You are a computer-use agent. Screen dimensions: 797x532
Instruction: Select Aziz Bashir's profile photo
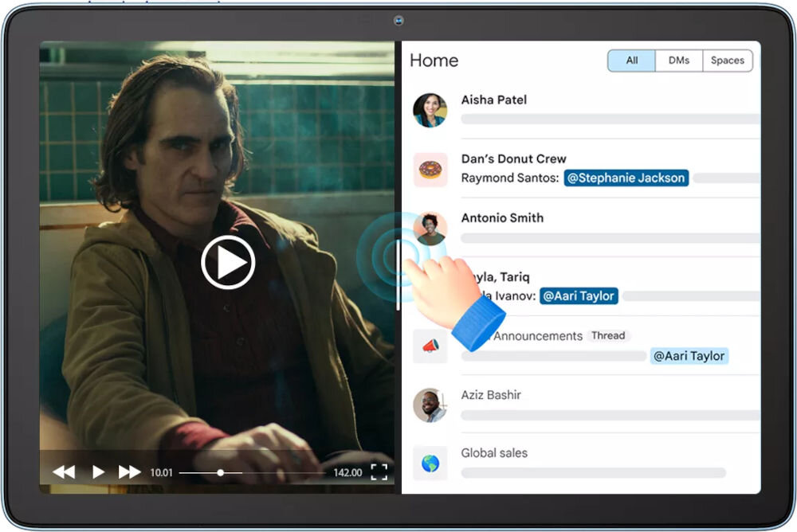[430, 405]
